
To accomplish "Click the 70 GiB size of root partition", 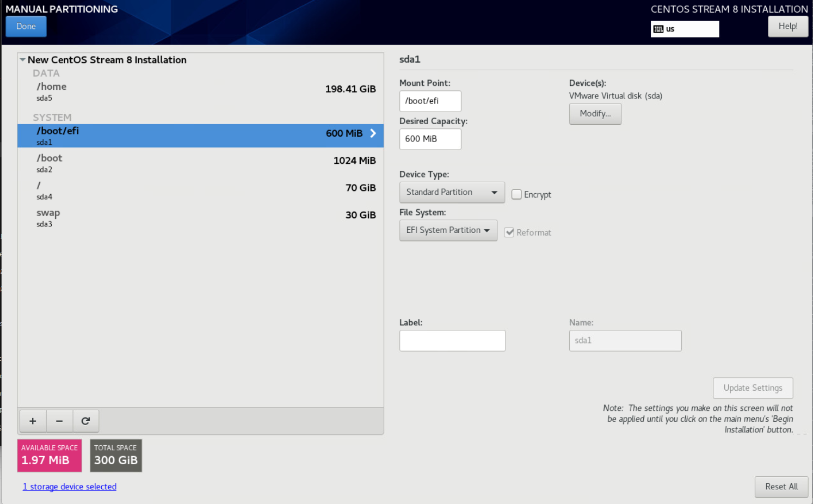I will pos(361,188).
